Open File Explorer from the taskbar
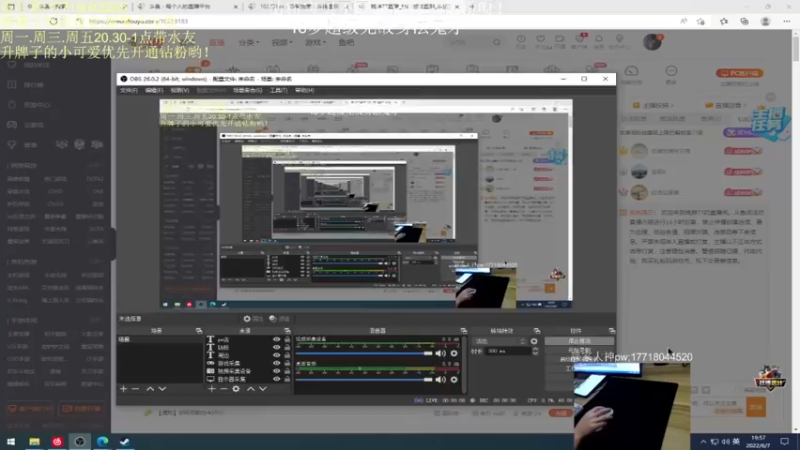This screenshot has width=800, height=450. point(34,441)
